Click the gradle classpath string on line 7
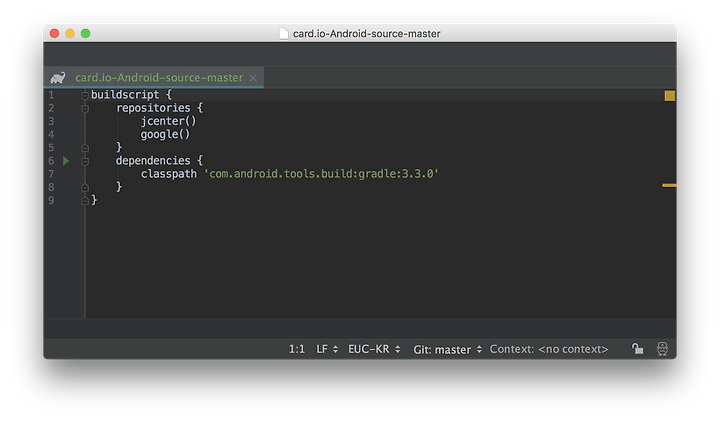Image resolution: width=720 pixels, height=421 pixels. pos(321,174)
